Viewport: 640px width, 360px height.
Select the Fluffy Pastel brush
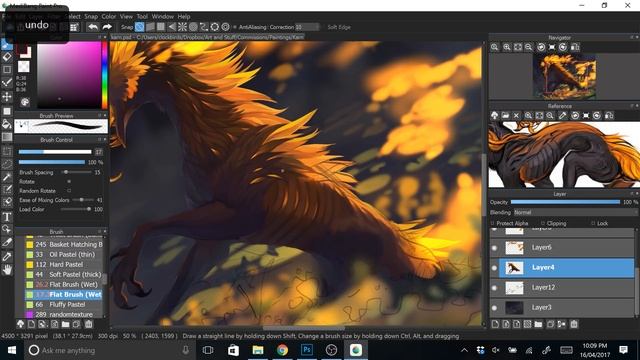coord(63,304)
